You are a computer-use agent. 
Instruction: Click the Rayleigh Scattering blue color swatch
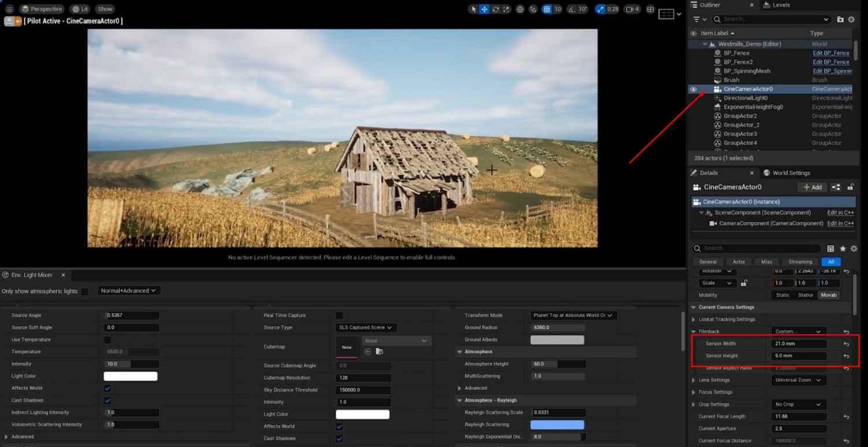click(x=557, y=425)
